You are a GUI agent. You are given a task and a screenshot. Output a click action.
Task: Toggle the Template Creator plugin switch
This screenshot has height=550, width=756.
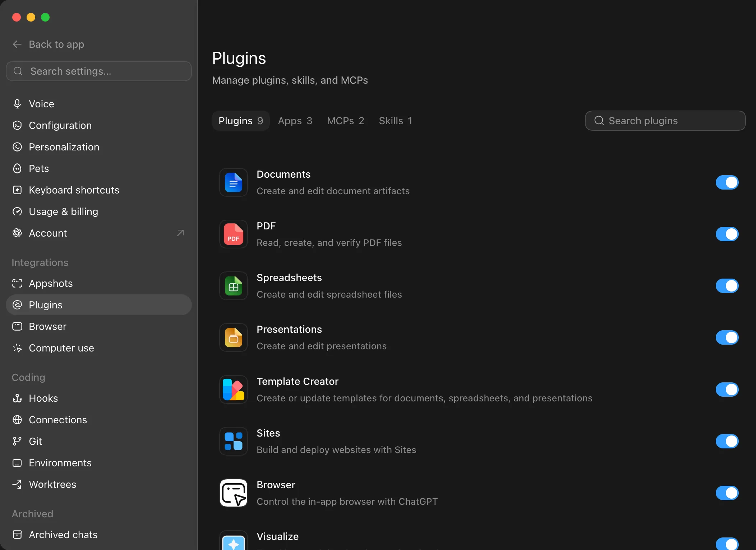click(x=727, y=390)
